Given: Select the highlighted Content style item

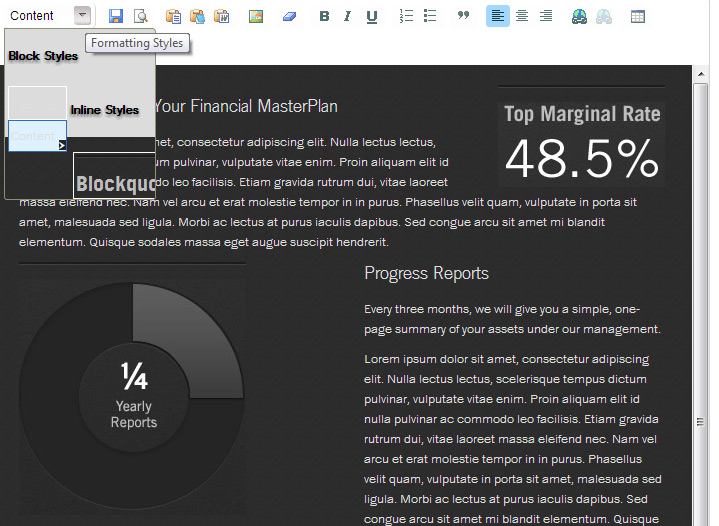Looking at the screenshot, I should pyautogui.click(x=36, y=135).
